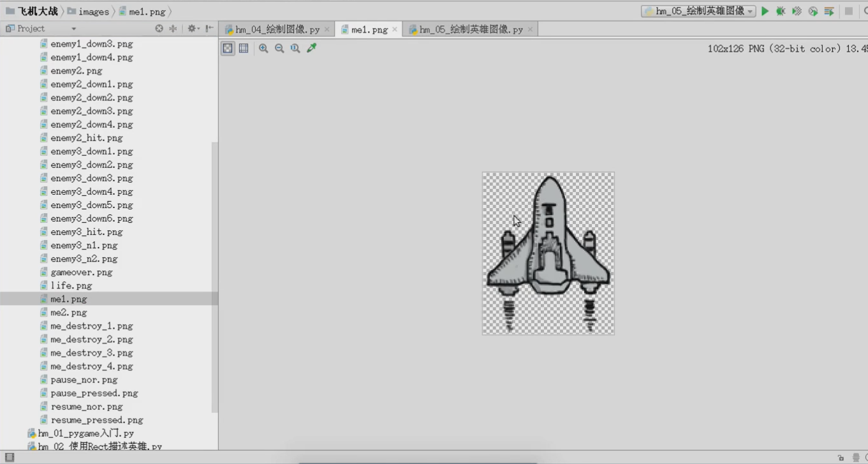Viewport: 868px width, 464px height.
Task: Select enemy3_n1.png file
Action: [x=84, y=245]
